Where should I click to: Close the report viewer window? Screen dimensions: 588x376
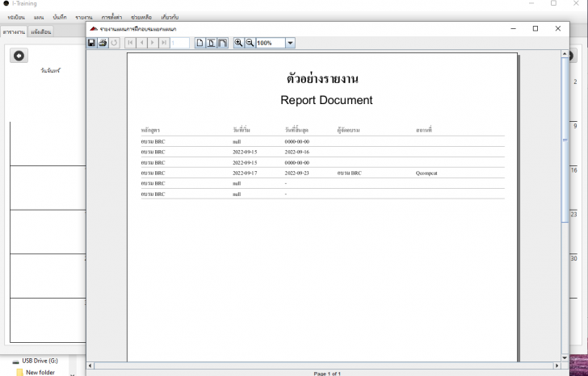pos(558,28)
